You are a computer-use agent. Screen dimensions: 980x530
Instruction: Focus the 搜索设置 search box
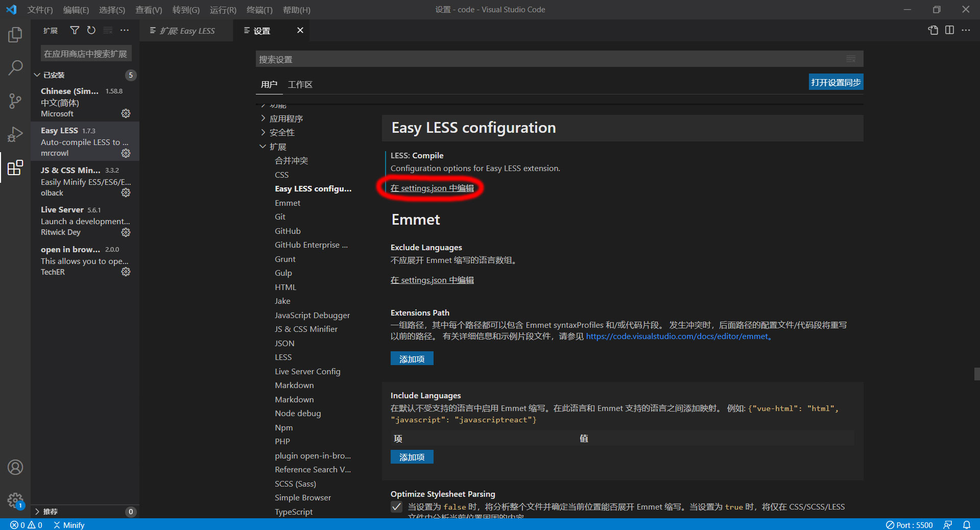(x=559, y=59)
